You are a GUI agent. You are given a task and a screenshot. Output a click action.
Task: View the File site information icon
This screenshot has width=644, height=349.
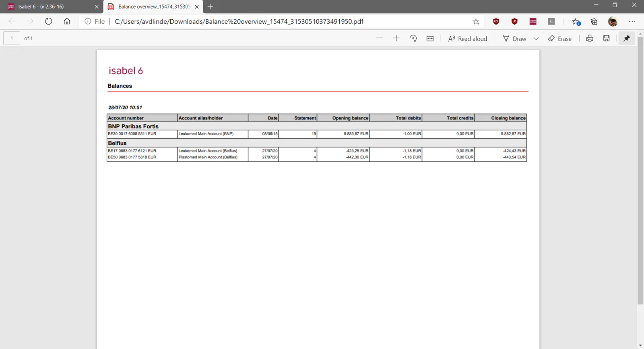tap(88, 21)
